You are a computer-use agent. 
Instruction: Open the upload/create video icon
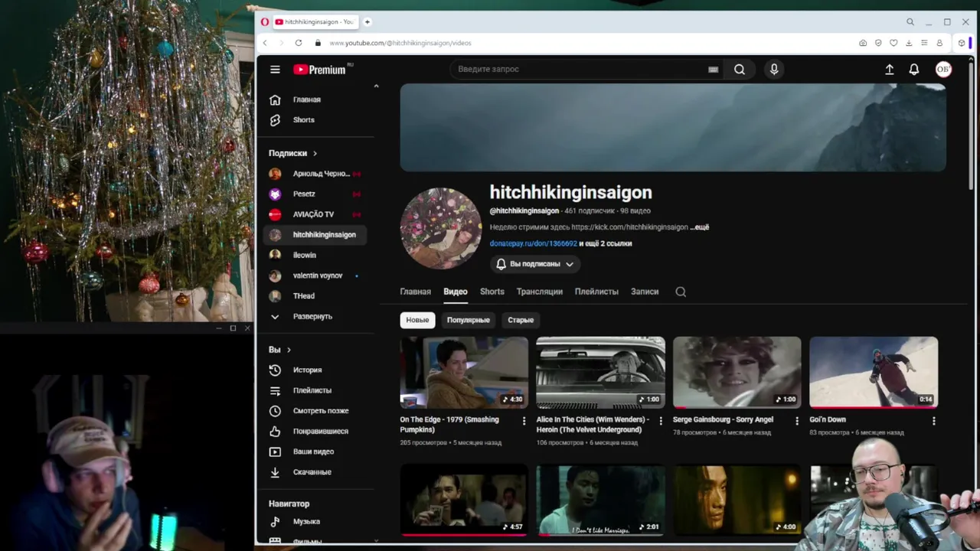click(x=889, y=70)
